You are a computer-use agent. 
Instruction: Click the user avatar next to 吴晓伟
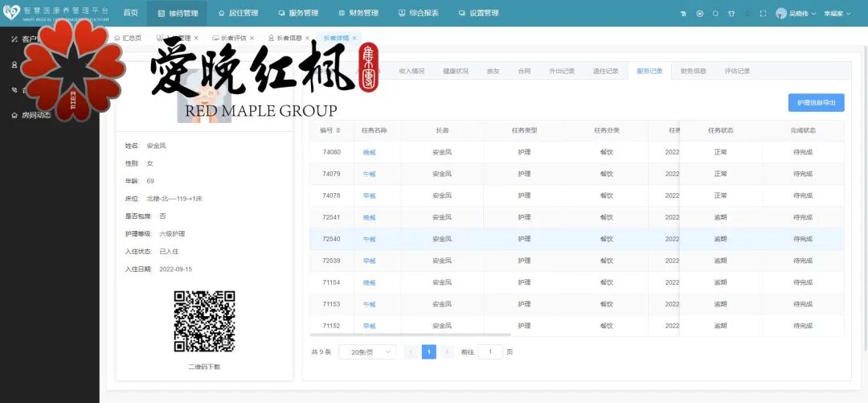click(x=781, y=14)
